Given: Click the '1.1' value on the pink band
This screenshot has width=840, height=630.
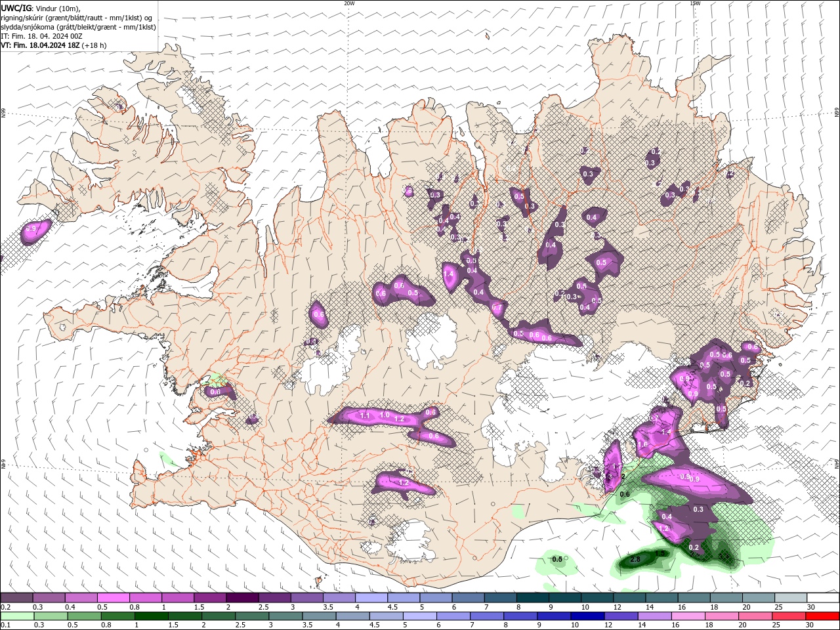Looking at the screenshot, I should click(366, 416).
